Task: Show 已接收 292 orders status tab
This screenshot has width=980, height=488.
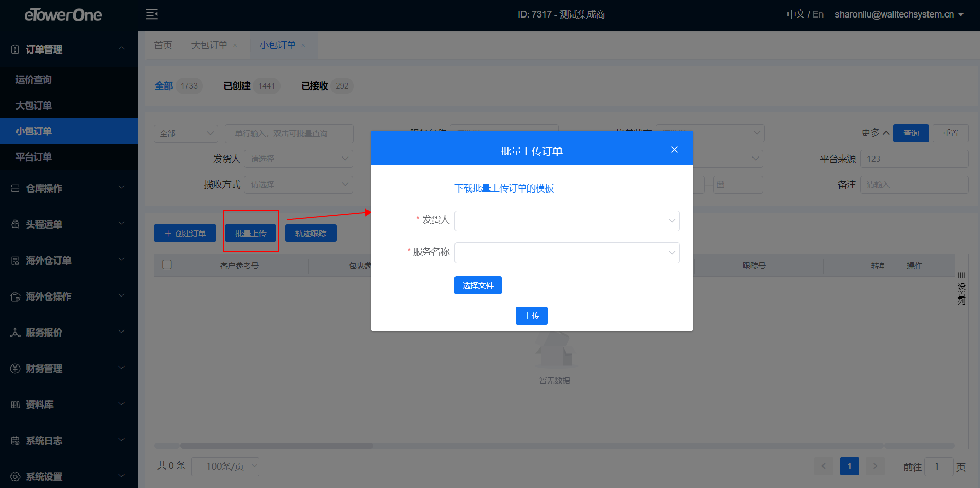Action: click(327, 86)
